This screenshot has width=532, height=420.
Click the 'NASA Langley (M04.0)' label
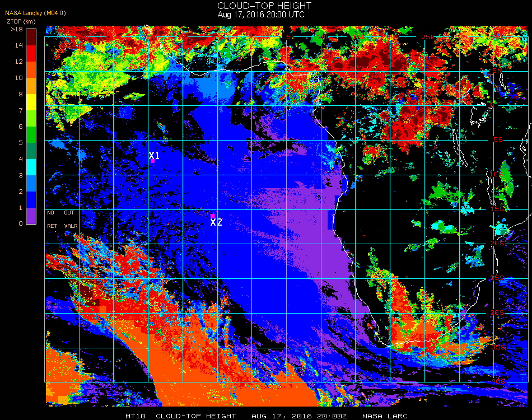36,13
